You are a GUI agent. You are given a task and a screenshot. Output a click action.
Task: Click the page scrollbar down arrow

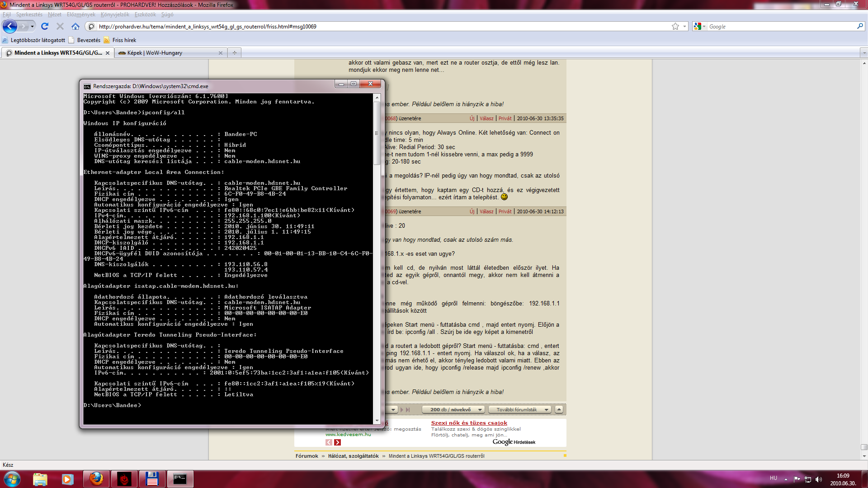pyautogui.click(x=864, y=456)
